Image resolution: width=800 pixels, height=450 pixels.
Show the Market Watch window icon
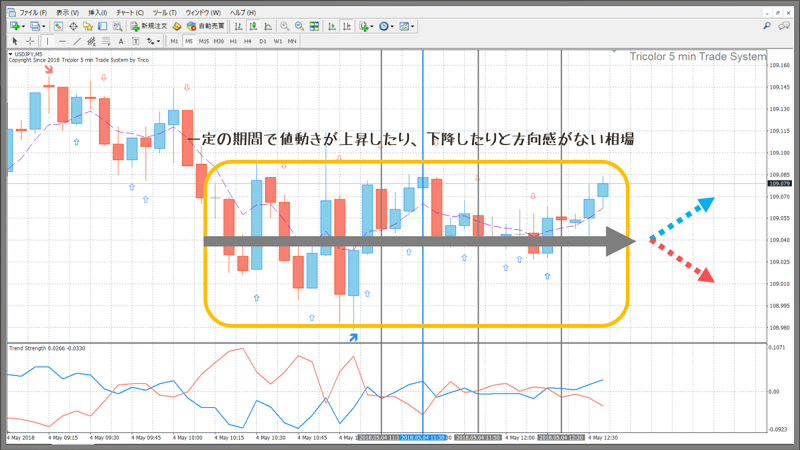[x=58, y=26]
